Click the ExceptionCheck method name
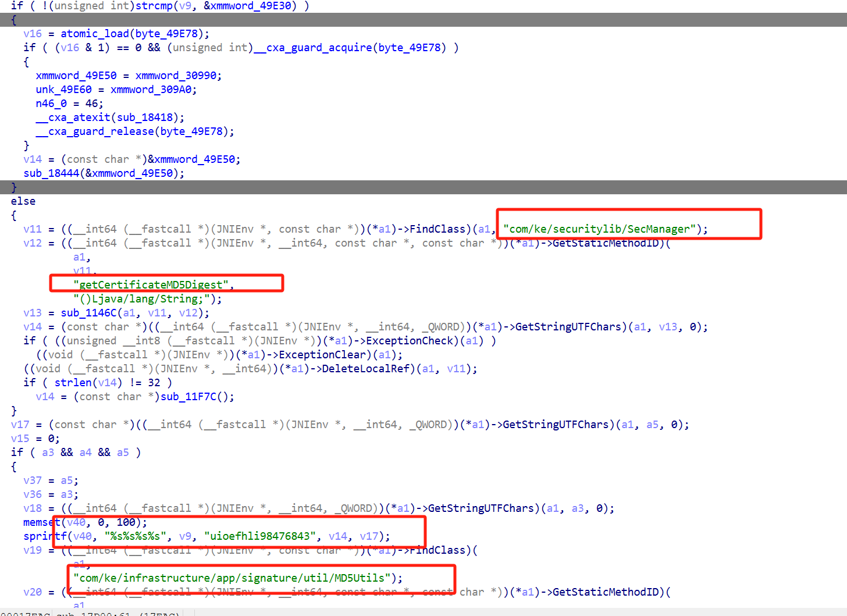The height and width of the screenshot is (616, 847). click(410, 341)
